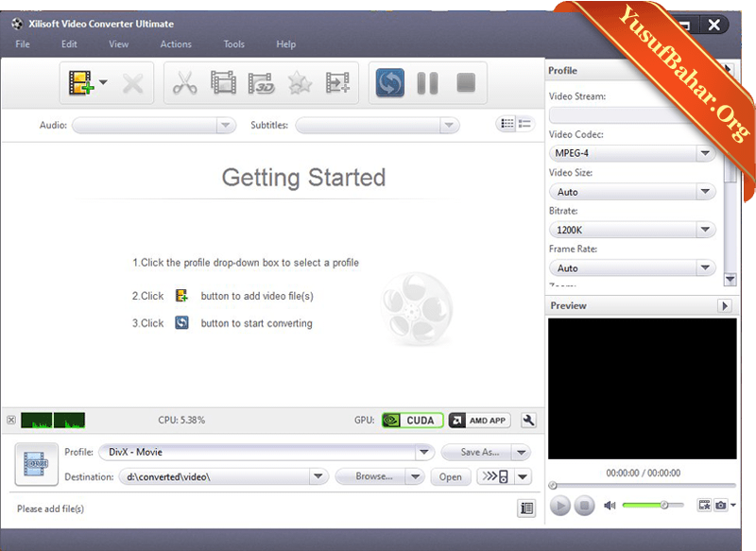Click the add file icon in step 2
The width and height of the screenshot is (756, 551).
click(181, 296)
